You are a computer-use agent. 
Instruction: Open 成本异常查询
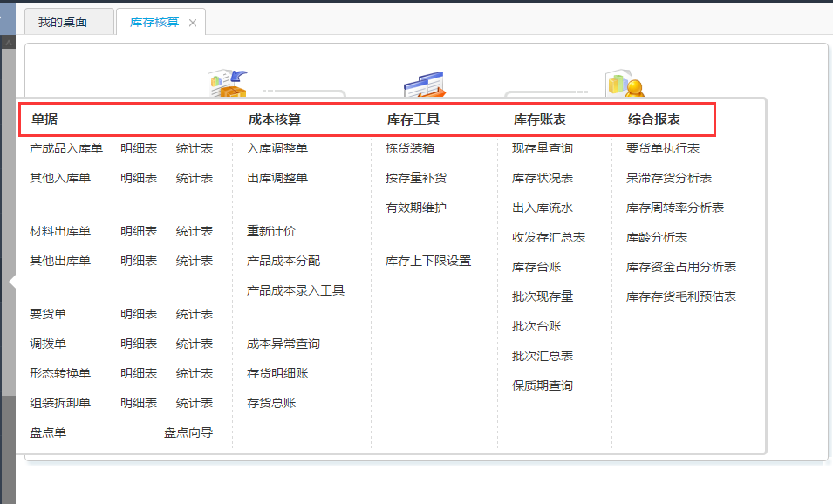pos(283,344)
